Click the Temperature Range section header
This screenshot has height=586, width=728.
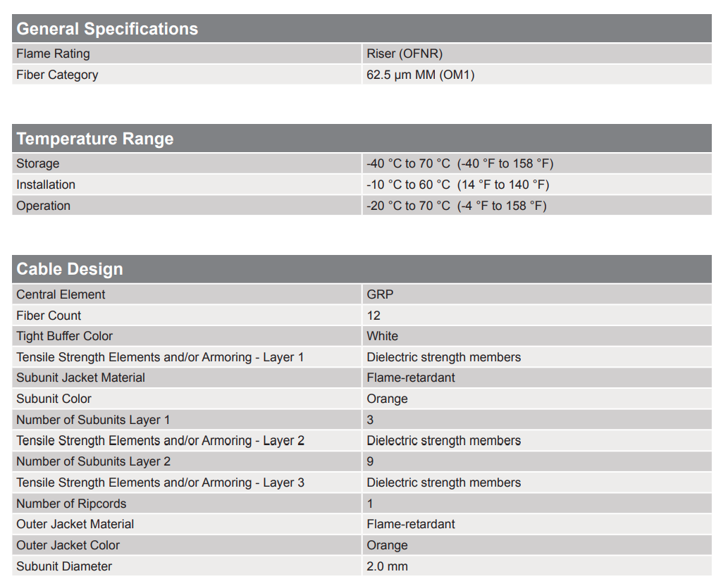pos(95,139)
